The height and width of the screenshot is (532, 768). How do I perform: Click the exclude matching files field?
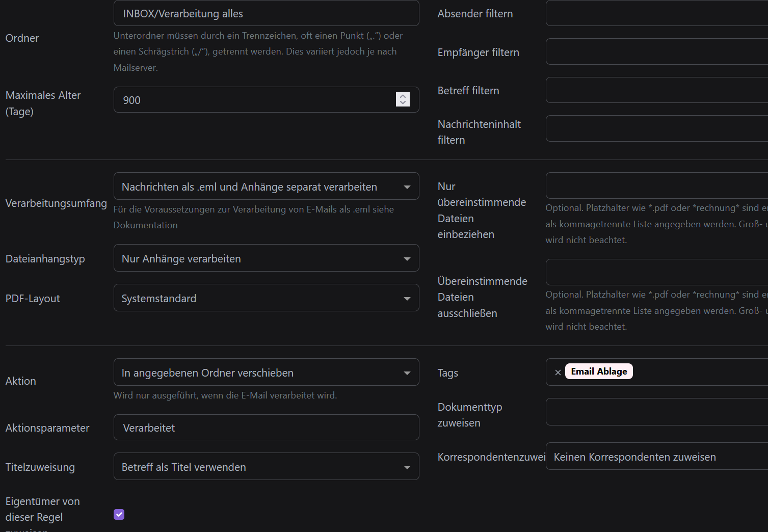point(656,272)
